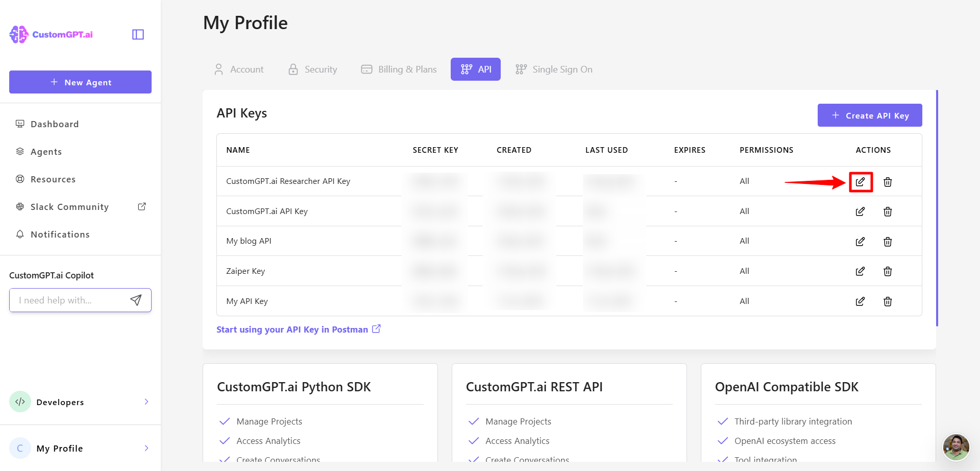This screenshot has height=471, width=980.
Task: Open Resources in sidebar
Action: 53,179
